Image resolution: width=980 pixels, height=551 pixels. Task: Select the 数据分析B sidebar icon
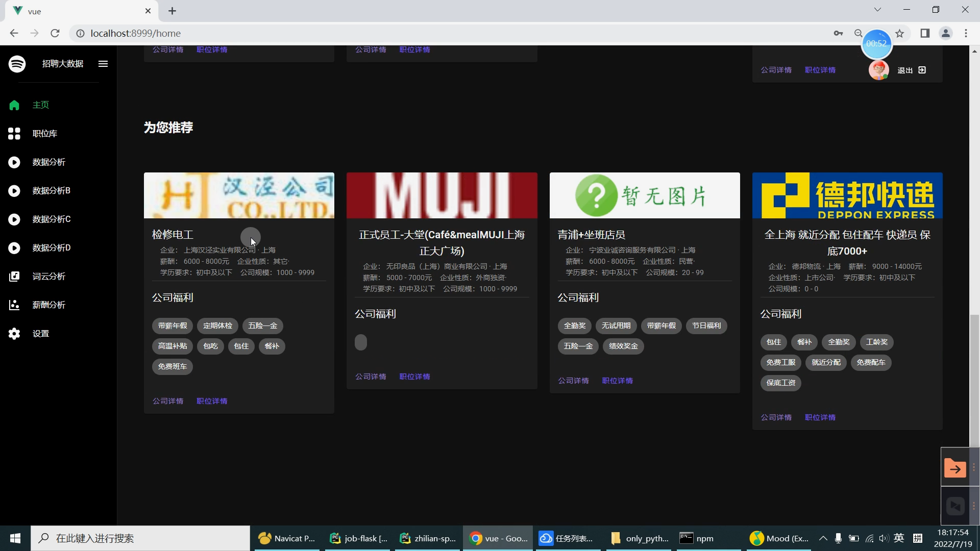click(14, 190)
